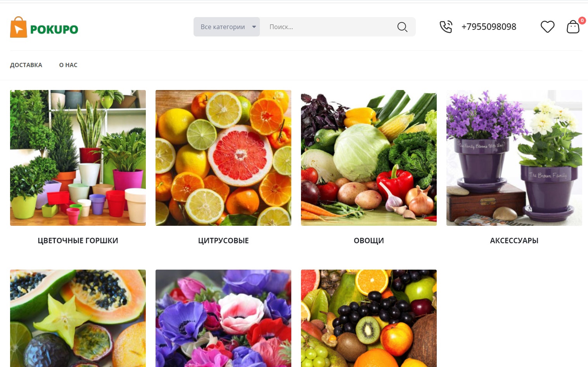588x367 pixels.
Task: Open the 'О нас' menu item
Action: click(x=68, y=65)
